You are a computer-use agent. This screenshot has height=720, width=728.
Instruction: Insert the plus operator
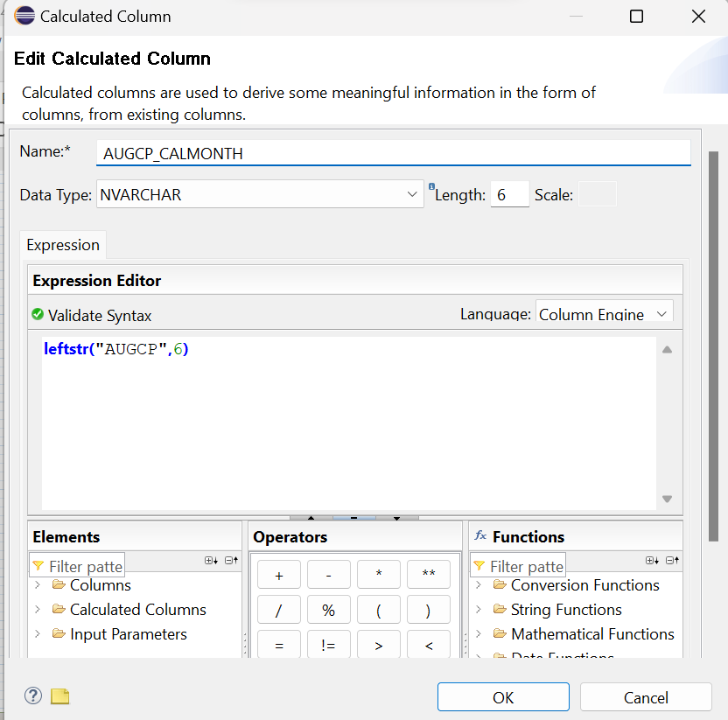[279, 575]
